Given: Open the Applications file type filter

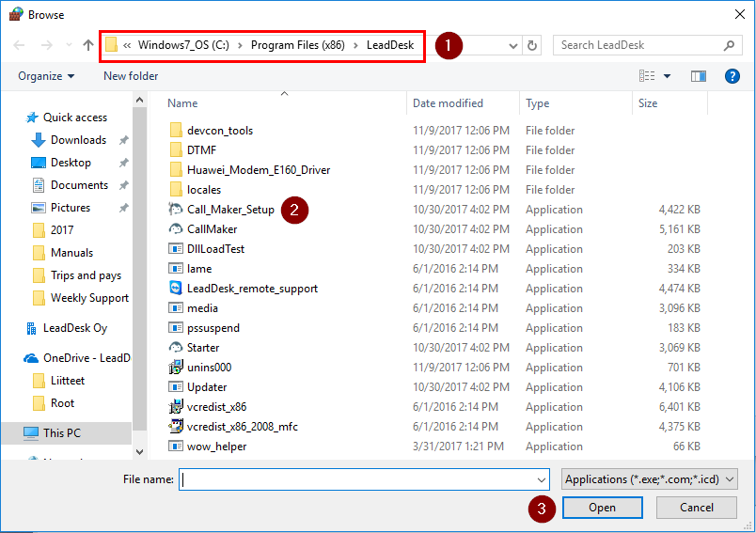Looking at the screenshot, I should click(649, 479).
